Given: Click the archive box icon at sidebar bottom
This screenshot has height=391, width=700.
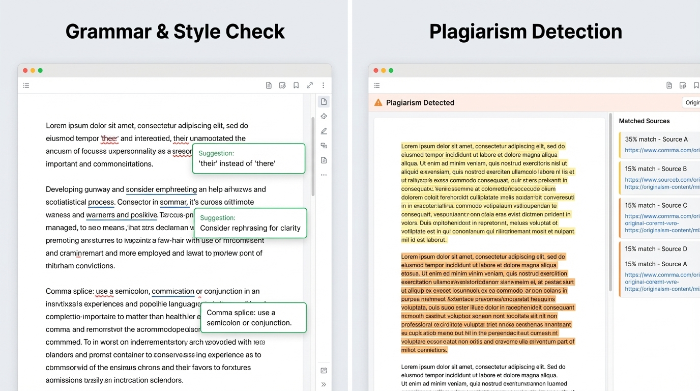Looking at the screenshot, I should click(x=324, y=370).
